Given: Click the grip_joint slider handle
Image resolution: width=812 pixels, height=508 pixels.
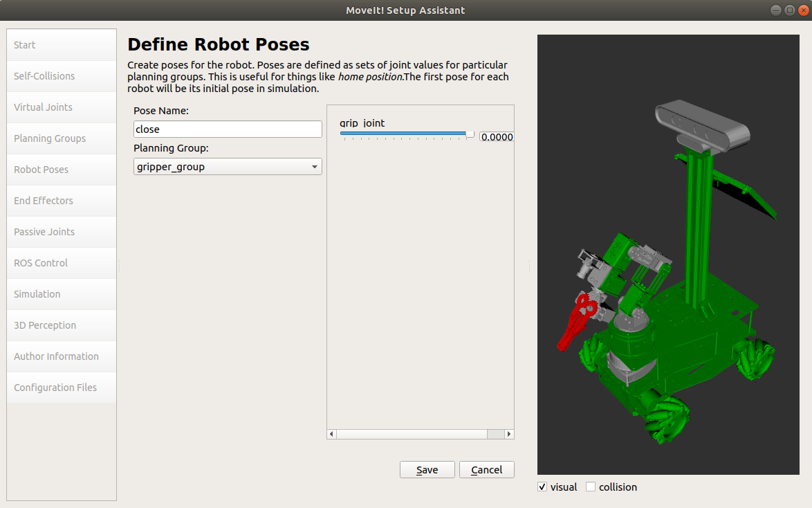Looking at the screenshot, I should [x=470, y=134].
